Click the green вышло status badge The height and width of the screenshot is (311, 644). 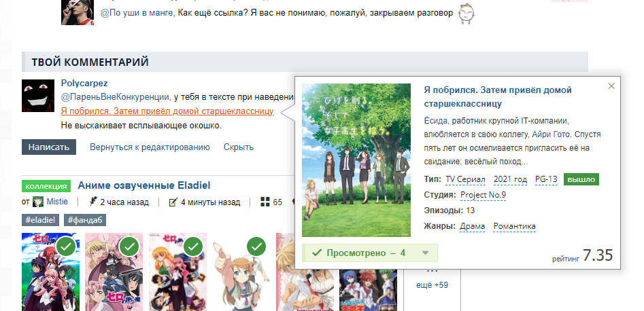(x=581, y=179)
